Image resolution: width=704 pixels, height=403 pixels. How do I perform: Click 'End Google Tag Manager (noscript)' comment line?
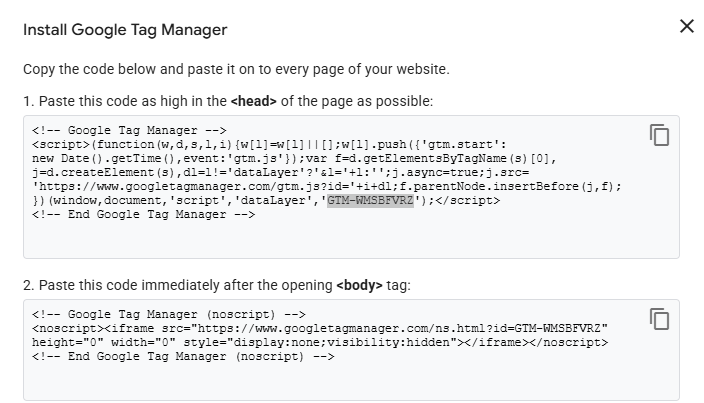(x=183, y=357)
